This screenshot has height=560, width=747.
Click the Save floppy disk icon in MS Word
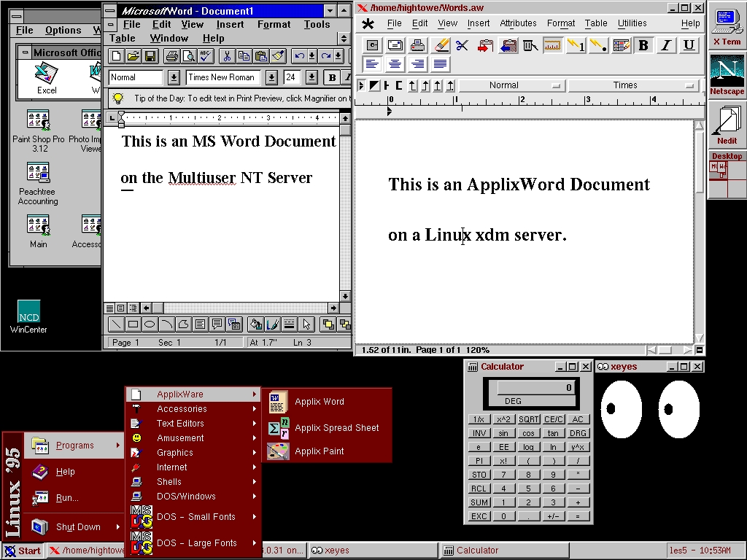150,56
